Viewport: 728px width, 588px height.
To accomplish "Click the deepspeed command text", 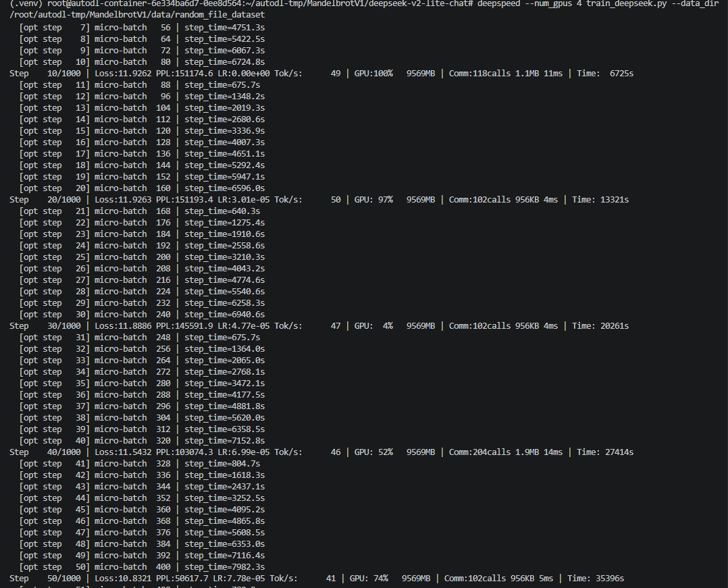I will click(x=498, y=3).
